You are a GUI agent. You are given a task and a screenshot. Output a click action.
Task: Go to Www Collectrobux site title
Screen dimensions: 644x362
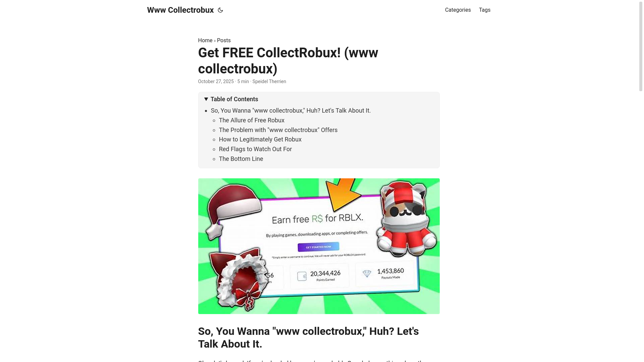pyautogui.click(x=180, y=10)
